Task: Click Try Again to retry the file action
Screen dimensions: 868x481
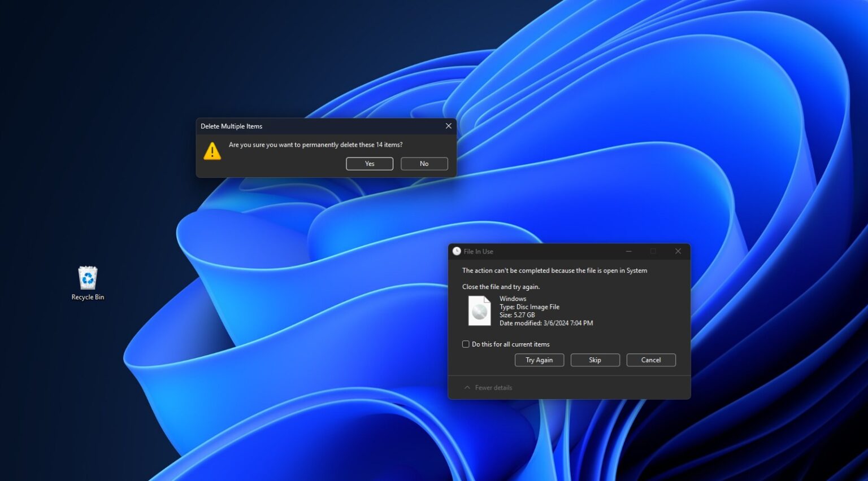Action: [x=539, y=360]
